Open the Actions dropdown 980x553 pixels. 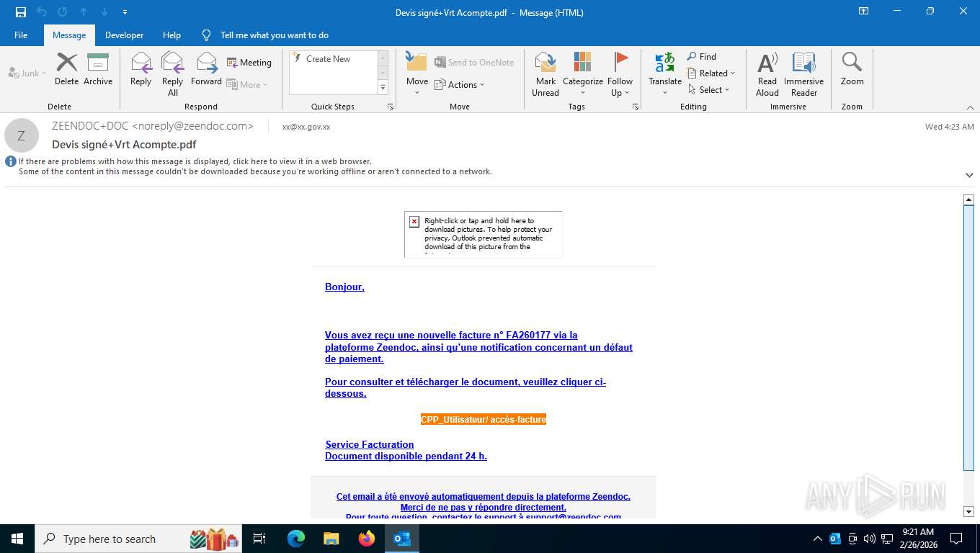point(460,84)
